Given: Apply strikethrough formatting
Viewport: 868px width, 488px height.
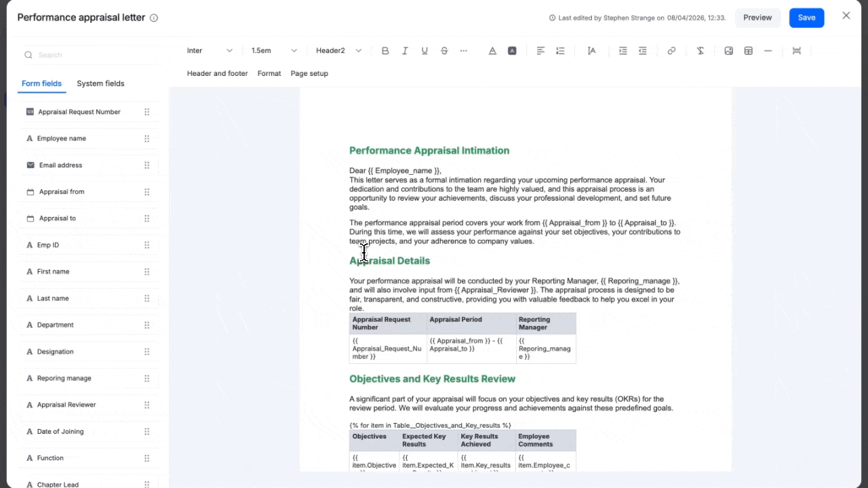Looking at the screenshot, I should point(444,51).
